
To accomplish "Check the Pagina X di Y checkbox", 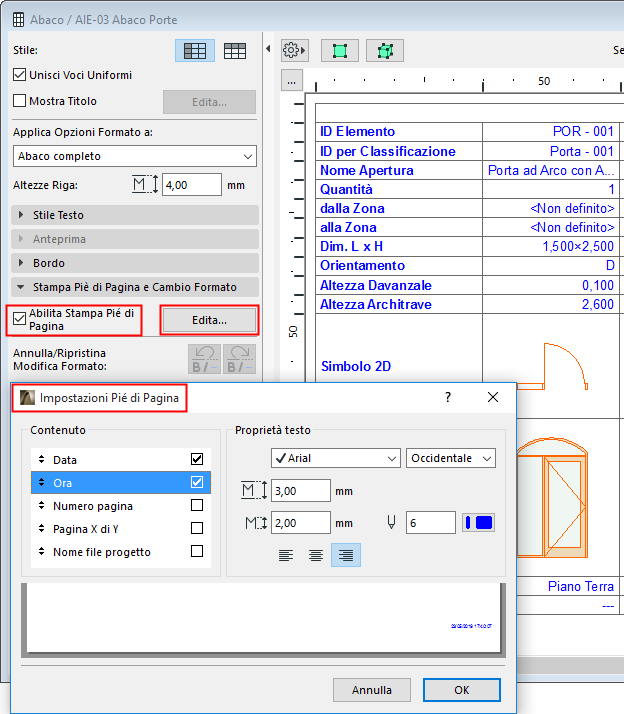I will 197,528.
